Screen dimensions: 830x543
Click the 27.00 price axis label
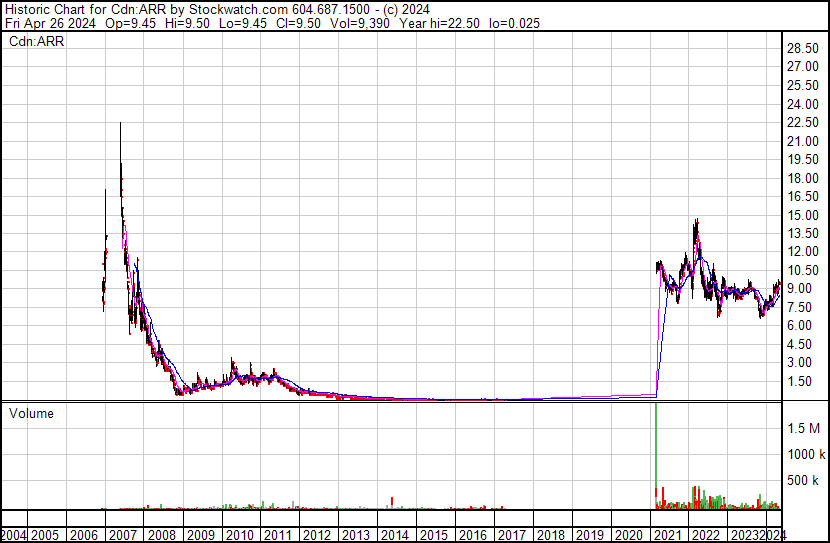(803, 67)
